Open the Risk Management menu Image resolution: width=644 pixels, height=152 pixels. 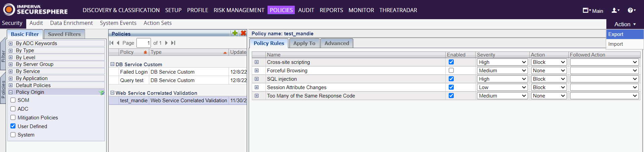pos(239,10)
